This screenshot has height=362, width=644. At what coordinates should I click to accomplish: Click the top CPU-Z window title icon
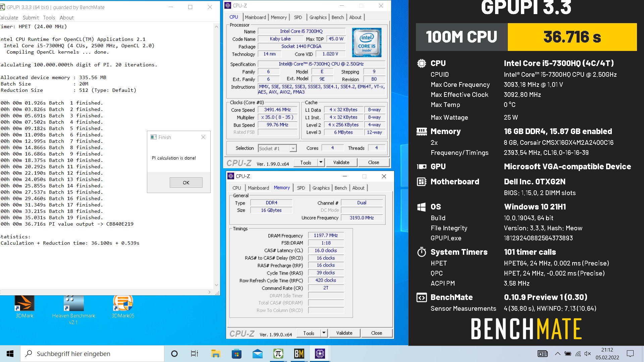click(x=228, y=5)
